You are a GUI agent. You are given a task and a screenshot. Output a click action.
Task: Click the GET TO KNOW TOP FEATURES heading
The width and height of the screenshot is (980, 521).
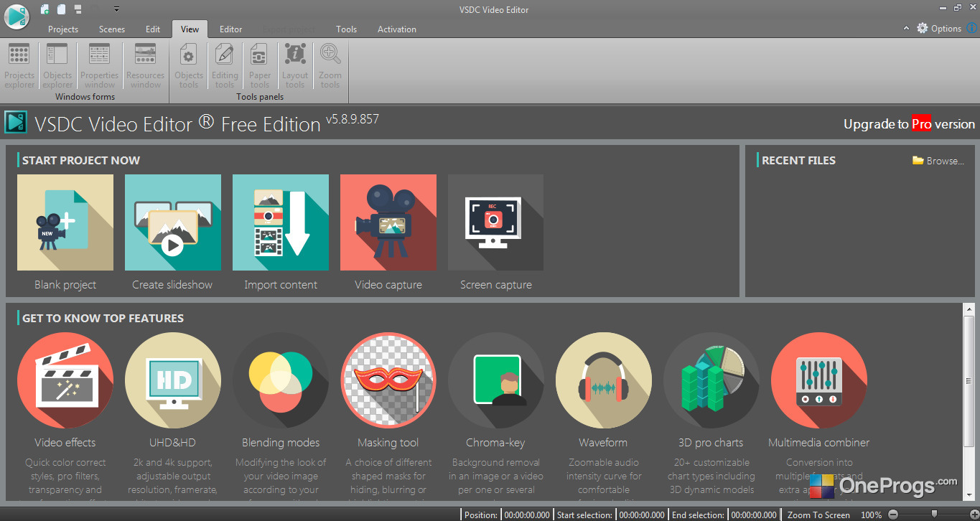point(103,319)
